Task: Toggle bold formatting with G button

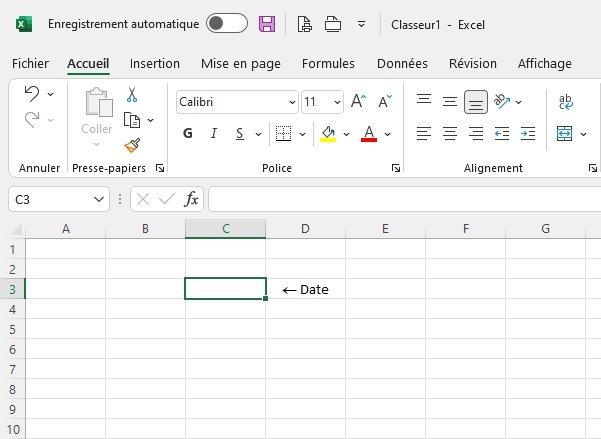Action: pyautogui.click(x=188, y=134)
